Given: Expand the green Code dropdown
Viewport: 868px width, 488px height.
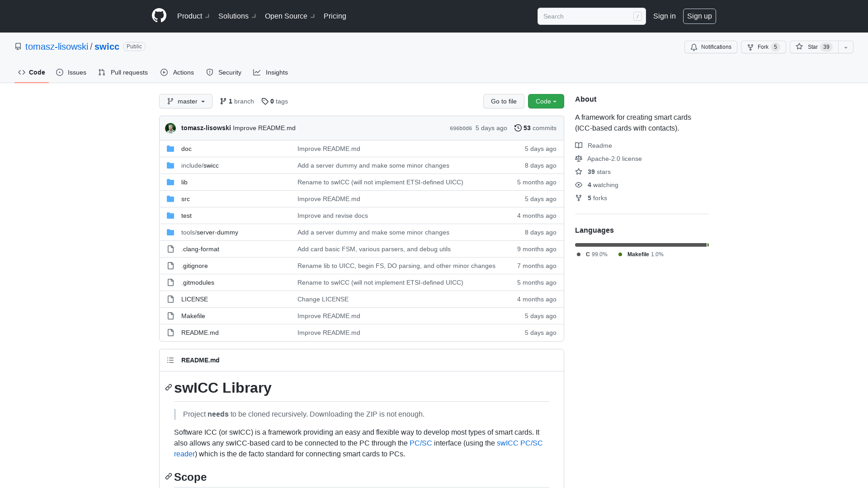Looking at the screenshot, I should point(546,101).
